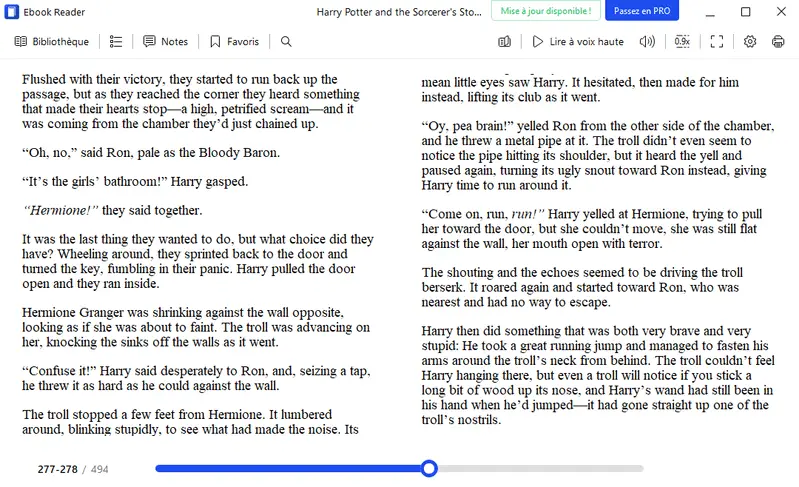Click the reading progress slider handle
Viewport: 799px width, 487px height.
point(429,468)
